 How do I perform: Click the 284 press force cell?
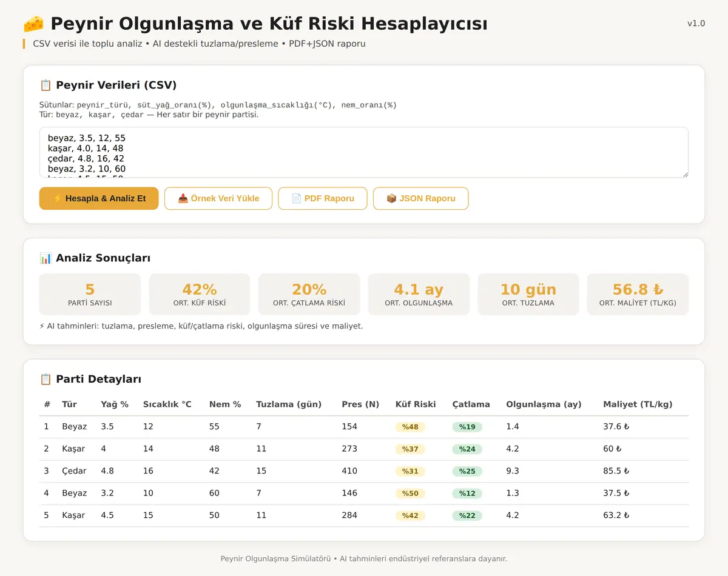[x=349, y=515]
